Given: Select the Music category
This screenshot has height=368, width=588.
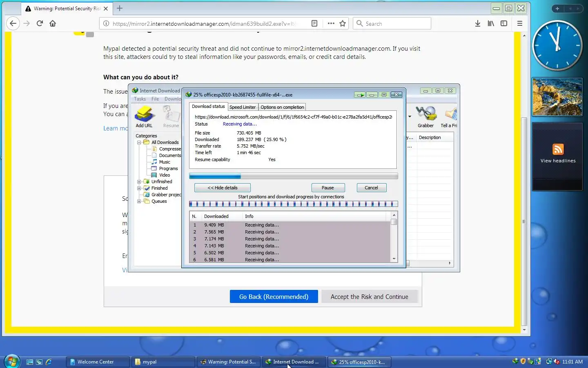Looking at the screenshot, I should pyautogui.click(x=165, y=162).
